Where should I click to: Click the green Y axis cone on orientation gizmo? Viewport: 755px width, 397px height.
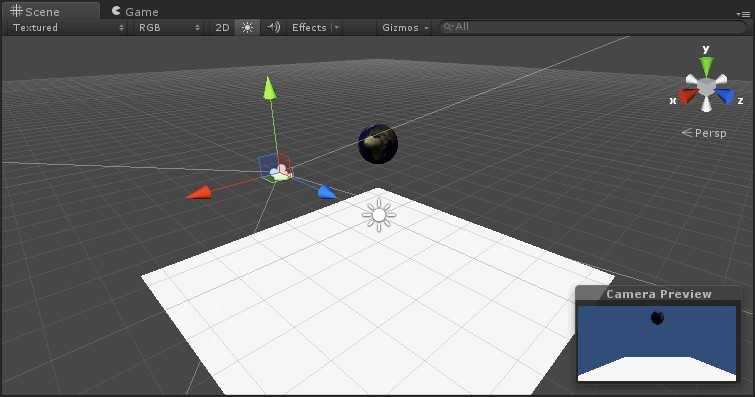(706, 66)
